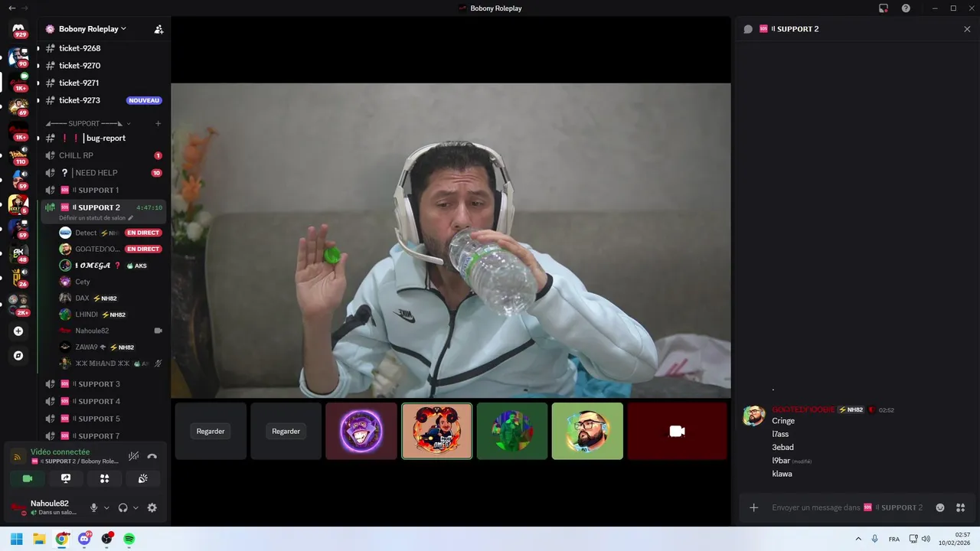Open Nahoule82 profile in user panel
Screen dimensions: 980x551
[45, 507]
